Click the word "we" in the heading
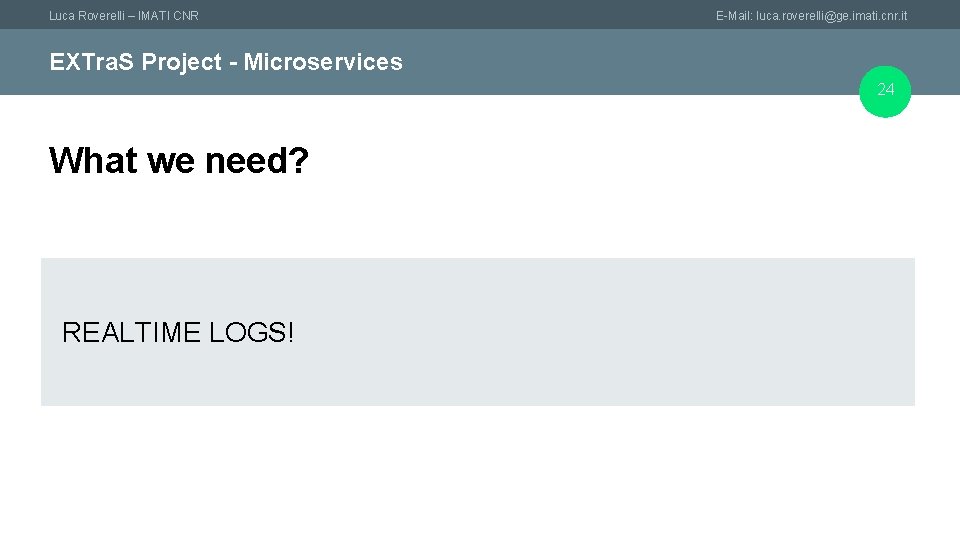Screen dimensions: 960x540 [171, 160]
